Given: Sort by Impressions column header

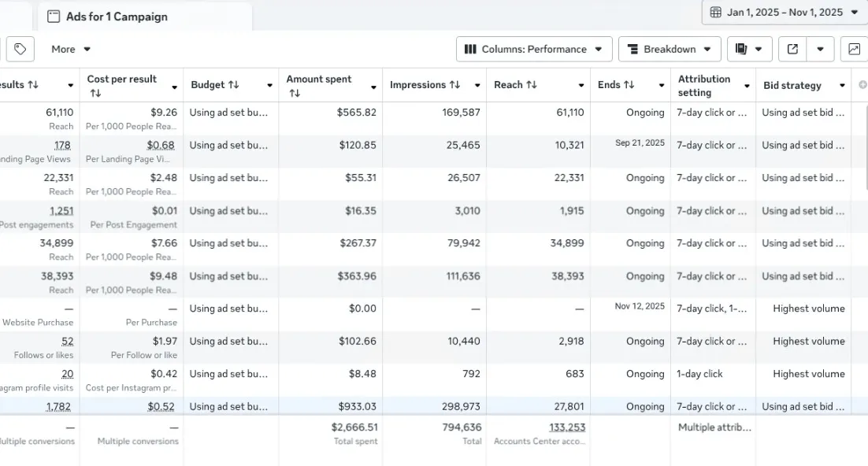Looking at the screenshot, I should pos(425,85).
